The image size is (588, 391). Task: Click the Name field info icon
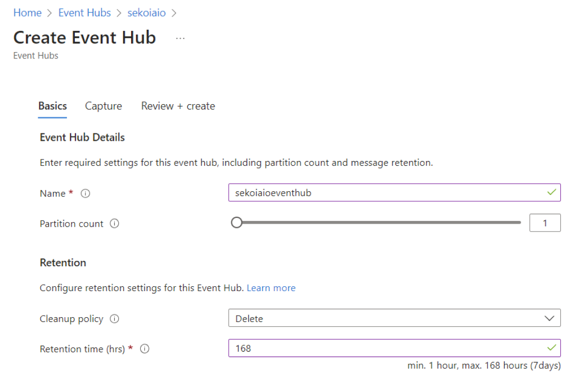tap(85, 194)
